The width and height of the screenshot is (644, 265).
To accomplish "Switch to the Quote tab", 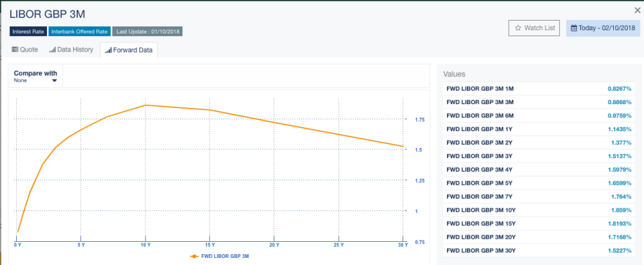I will click(x=25, y=50).
